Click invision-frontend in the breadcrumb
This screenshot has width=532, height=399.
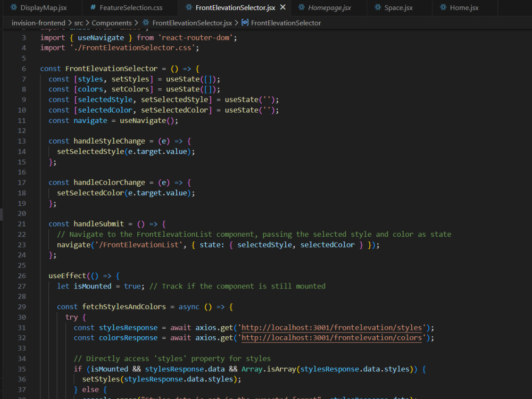tap(38, 23)
